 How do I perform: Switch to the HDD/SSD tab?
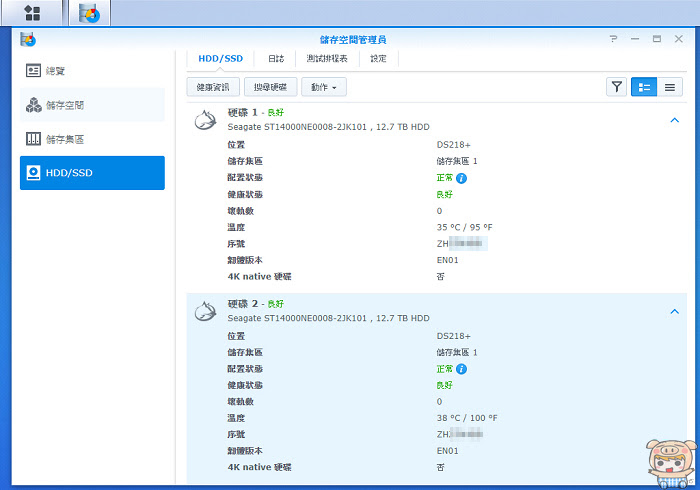[221, 58]
